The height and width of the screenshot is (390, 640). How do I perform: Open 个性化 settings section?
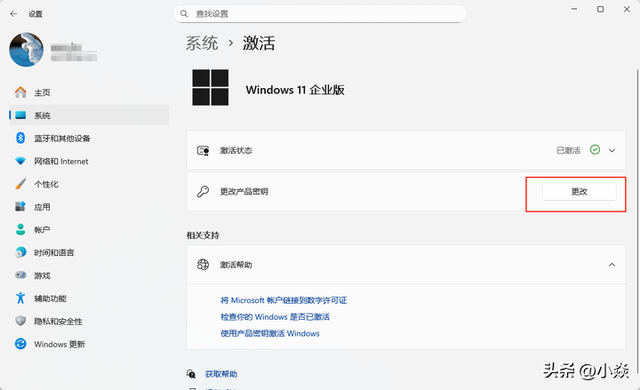(x=89, y=184)
